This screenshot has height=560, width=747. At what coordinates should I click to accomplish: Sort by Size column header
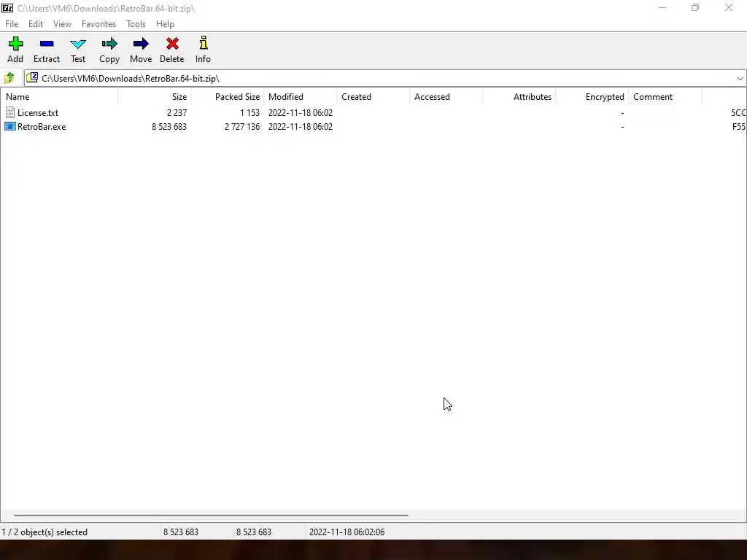click(x=155, y=97)
